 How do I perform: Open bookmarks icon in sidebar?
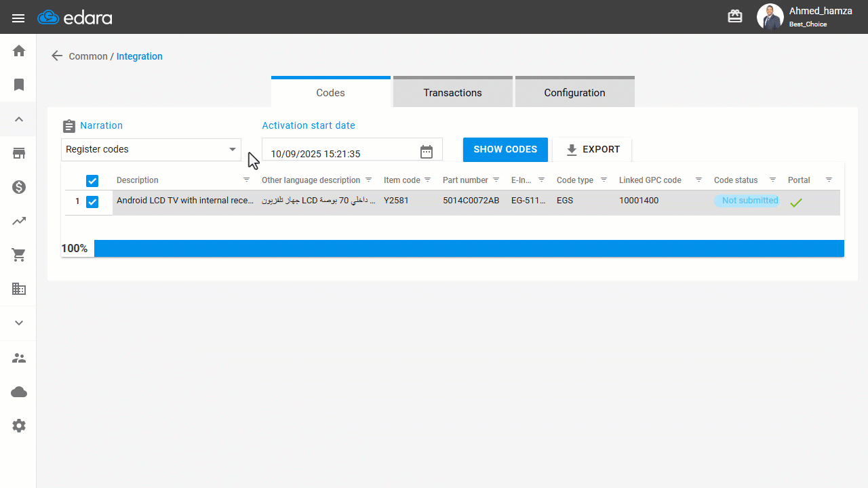tap(19, 85)
